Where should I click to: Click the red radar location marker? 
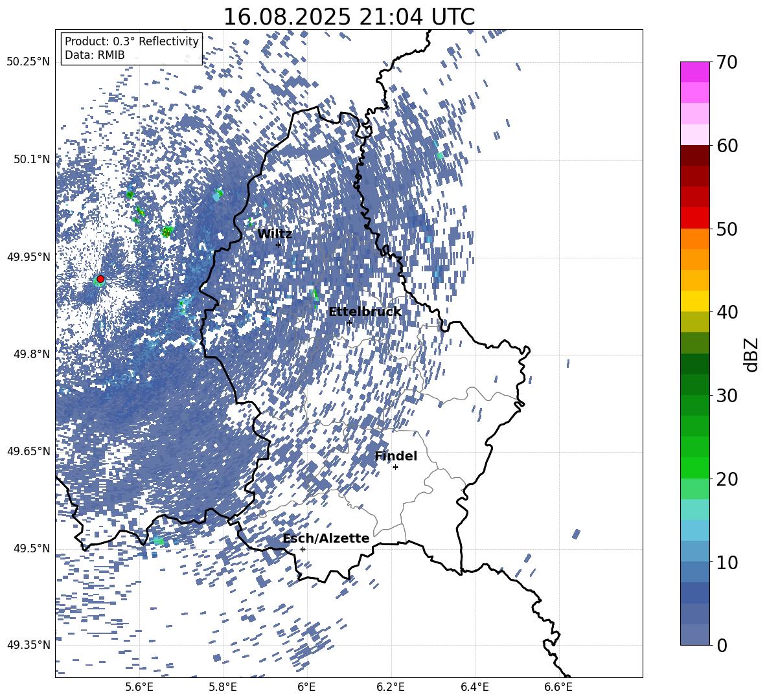pyautogui.click(x=100, y=279)
